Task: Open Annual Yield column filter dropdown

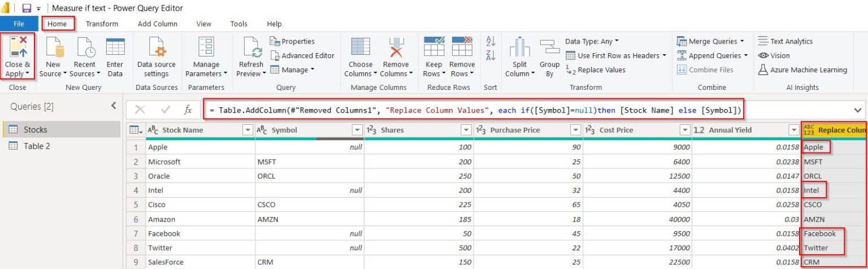Action: click(x=793, y=130)
